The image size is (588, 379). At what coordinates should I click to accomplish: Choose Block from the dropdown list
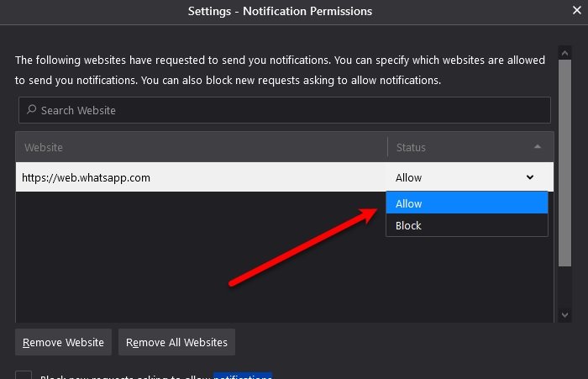click(x=467, y=225)
